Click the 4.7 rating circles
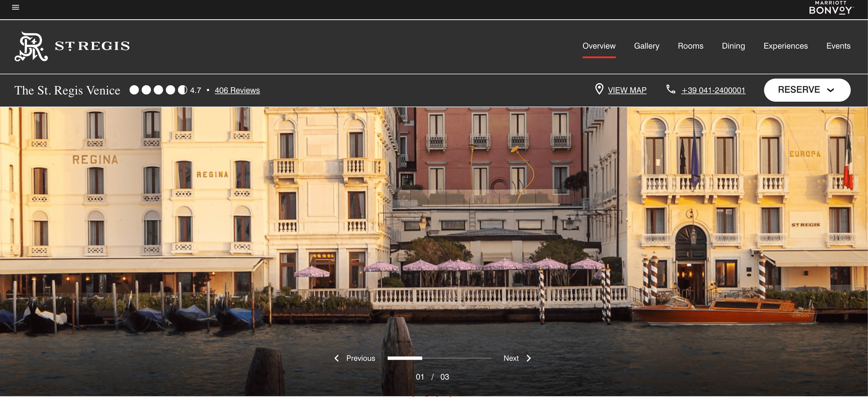The image size is (868, 397). [158, 90]
